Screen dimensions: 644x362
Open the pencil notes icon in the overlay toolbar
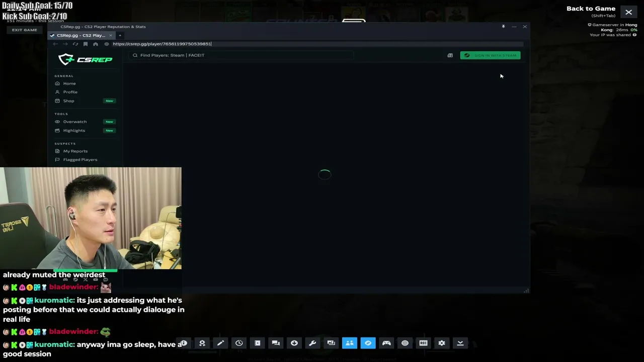coord(220,343)
